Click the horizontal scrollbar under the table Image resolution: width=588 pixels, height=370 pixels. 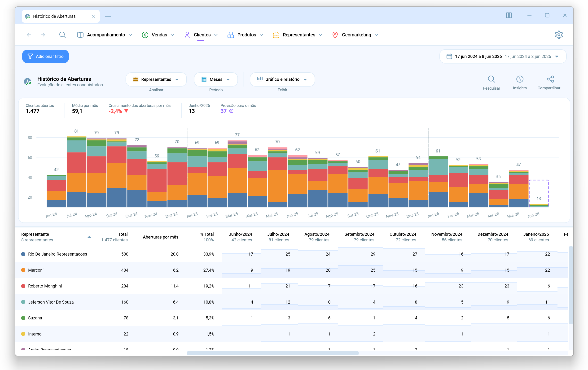(x=272, y=353)
